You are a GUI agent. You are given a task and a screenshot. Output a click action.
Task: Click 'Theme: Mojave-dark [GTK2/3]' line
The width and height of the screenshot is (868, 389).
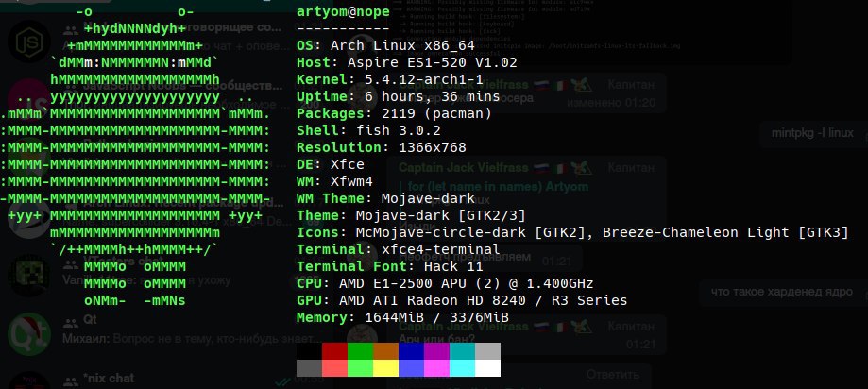[411, 216]
